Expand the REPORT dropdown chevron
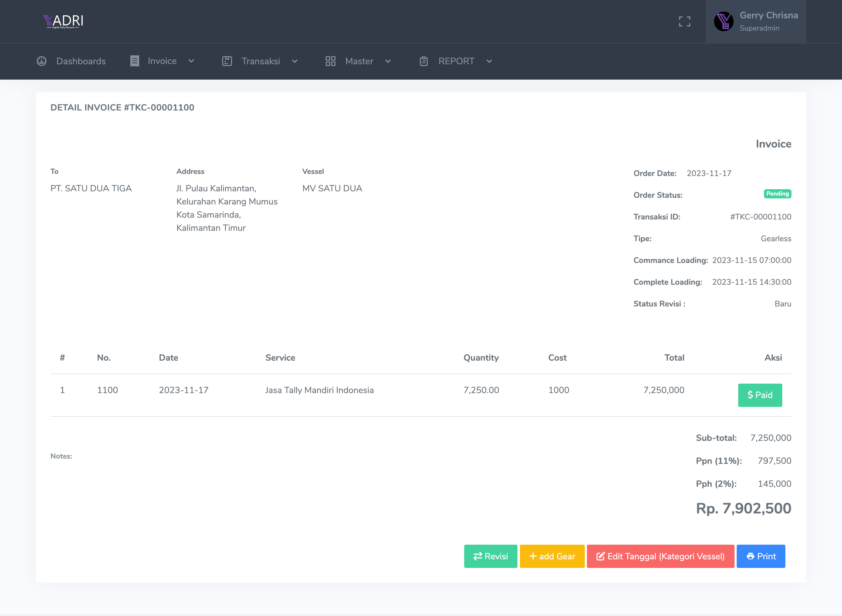This screenshot has width=842, height=616. (489, 61)
